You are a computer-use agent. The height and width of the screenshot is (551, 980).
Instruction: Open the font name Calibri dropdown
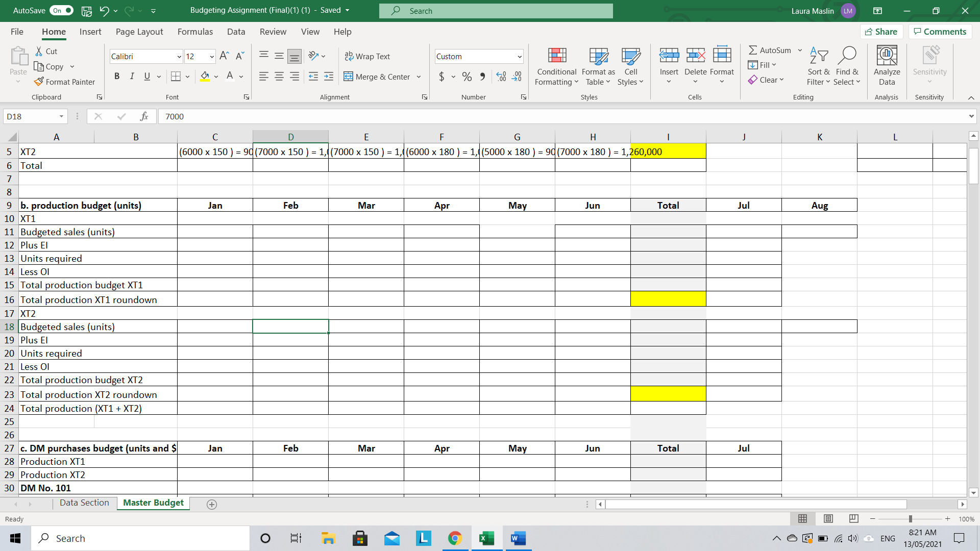(x=179, y=57)
